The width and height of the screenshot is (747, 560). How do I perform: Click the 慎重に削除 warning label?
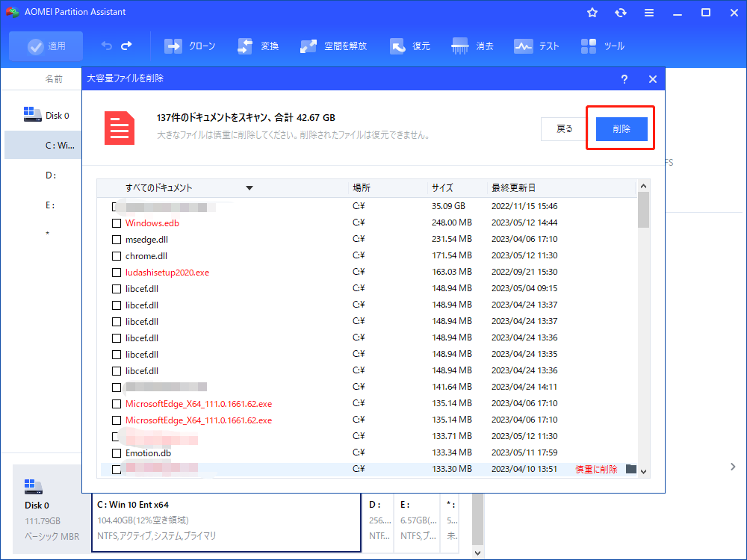[x=596, y=470]
